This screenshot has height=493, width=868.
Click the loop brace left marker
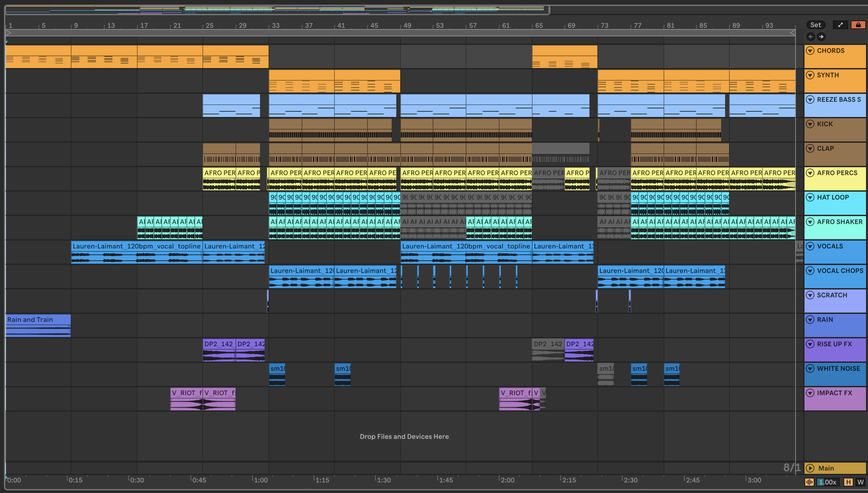click(x=9, y=33)
